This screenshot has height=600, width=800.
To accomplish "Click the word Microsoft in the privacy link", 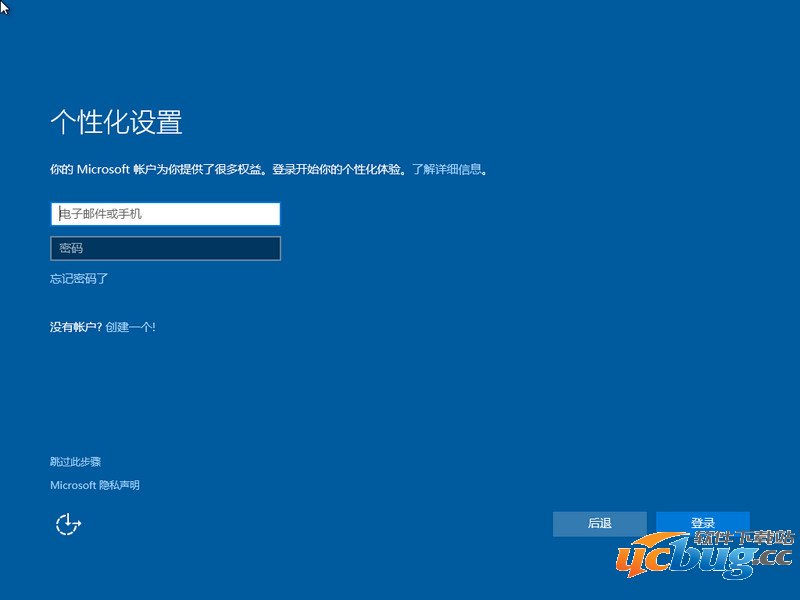I will click(x=73, y=485).
